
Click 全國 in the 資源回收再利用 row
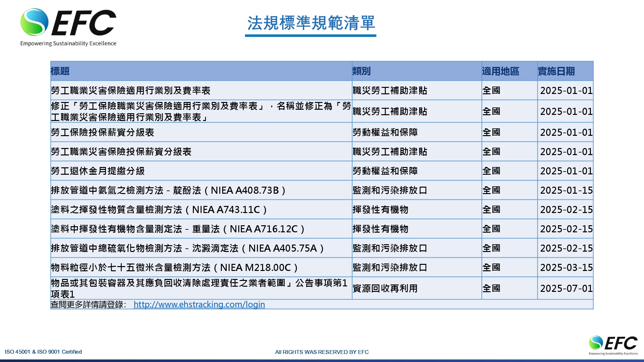click(491, 288)
